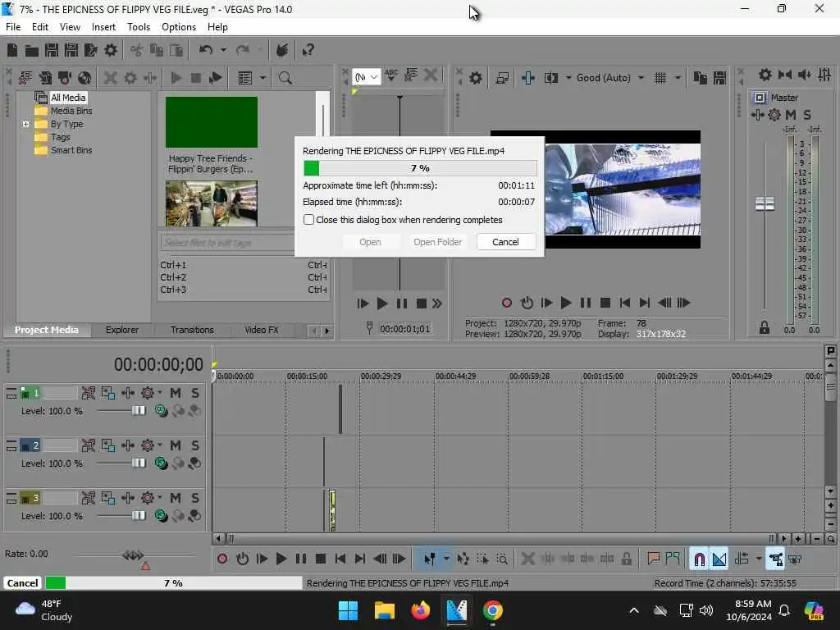840x630 pixels.
Task: Solo track 1 with S button
Action: [x=195, y=393]
